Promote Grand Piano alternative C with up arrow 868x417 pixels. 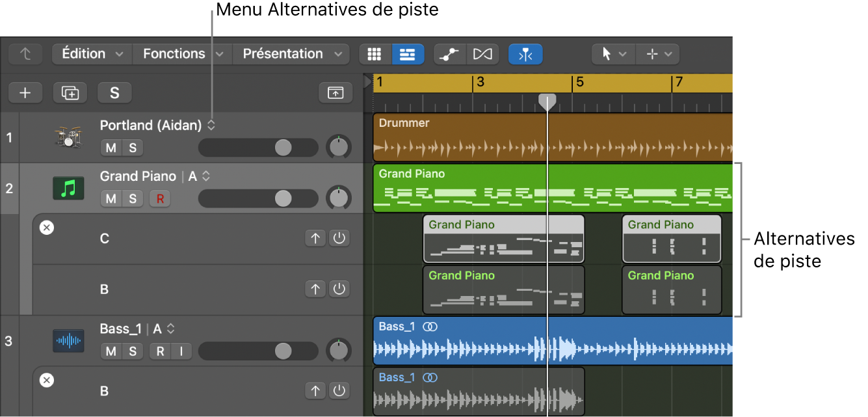[x=316, y=238]
